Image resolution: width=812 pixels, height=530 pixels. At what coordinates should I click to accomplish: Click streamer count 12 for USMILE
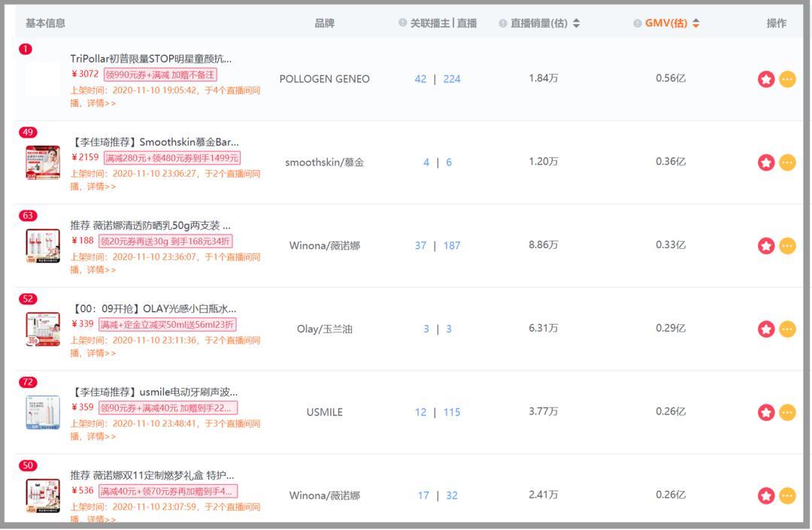pyautogui.click(x=420, y=413)
